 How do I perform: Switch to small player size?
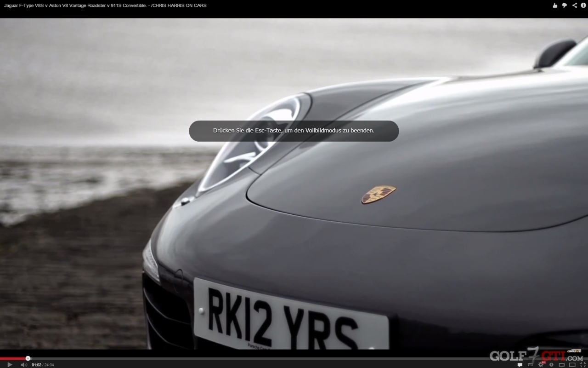pyautogui.click(x=562, y=365)
